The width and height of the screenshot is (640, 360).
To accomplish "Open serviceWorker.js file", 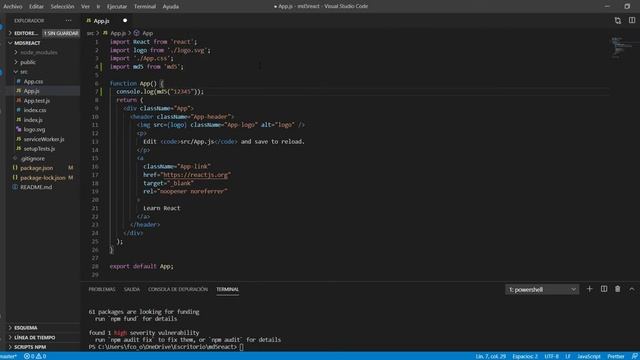I will [44, 139].
